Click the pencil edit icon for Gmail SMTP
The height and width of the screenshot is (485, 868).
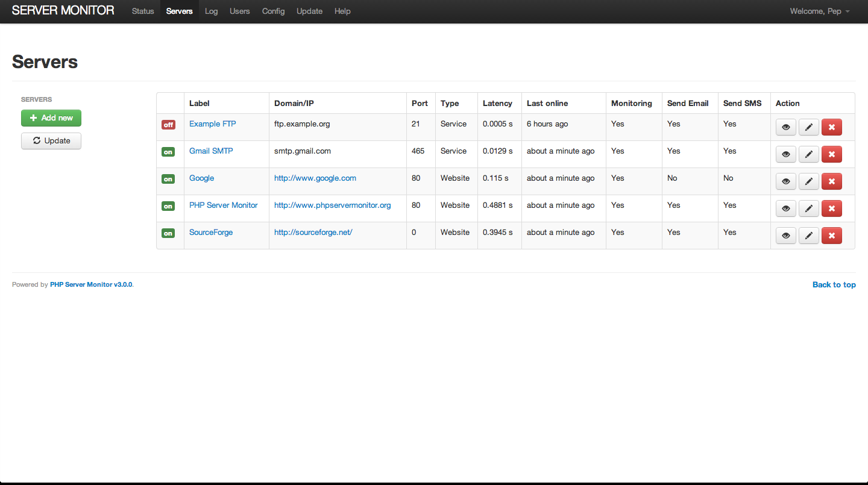tap(808, 154)
